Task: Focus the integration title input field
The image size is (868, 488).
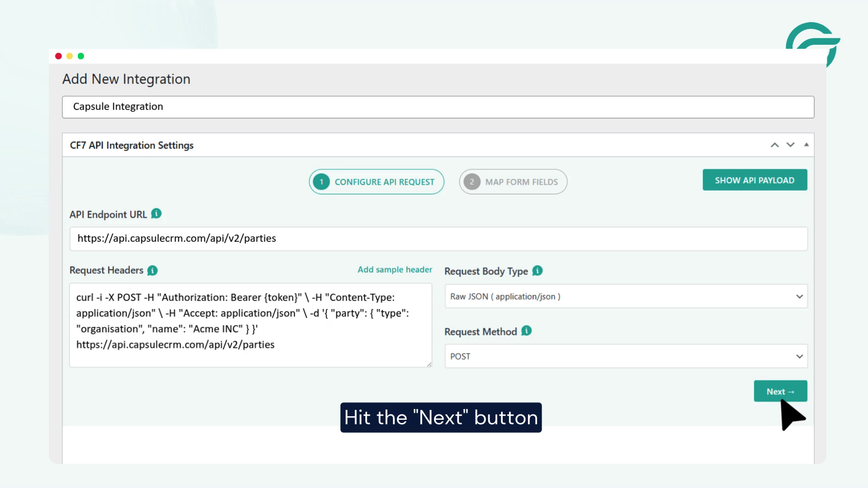Action: [x=438, y=107]
